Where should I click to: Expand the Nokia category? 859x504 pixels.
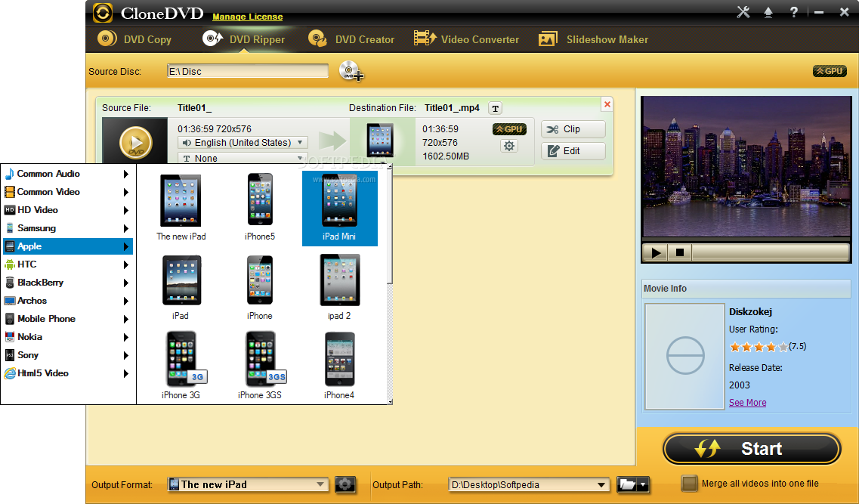pyautogui.click(x=68, y=336)
